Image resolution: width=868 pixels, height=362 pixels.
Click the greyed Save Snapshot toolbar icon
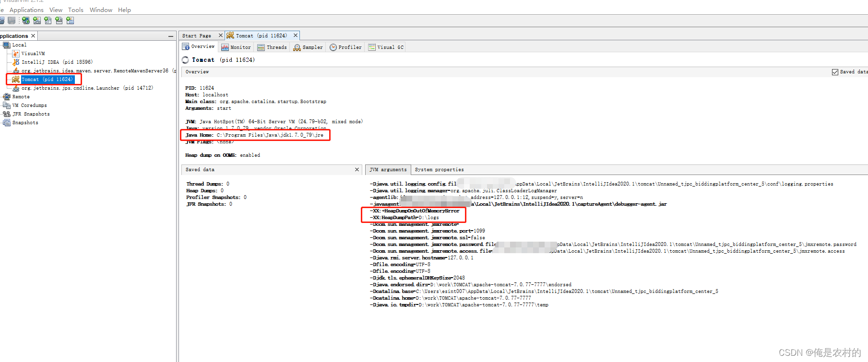coord(12,21)
